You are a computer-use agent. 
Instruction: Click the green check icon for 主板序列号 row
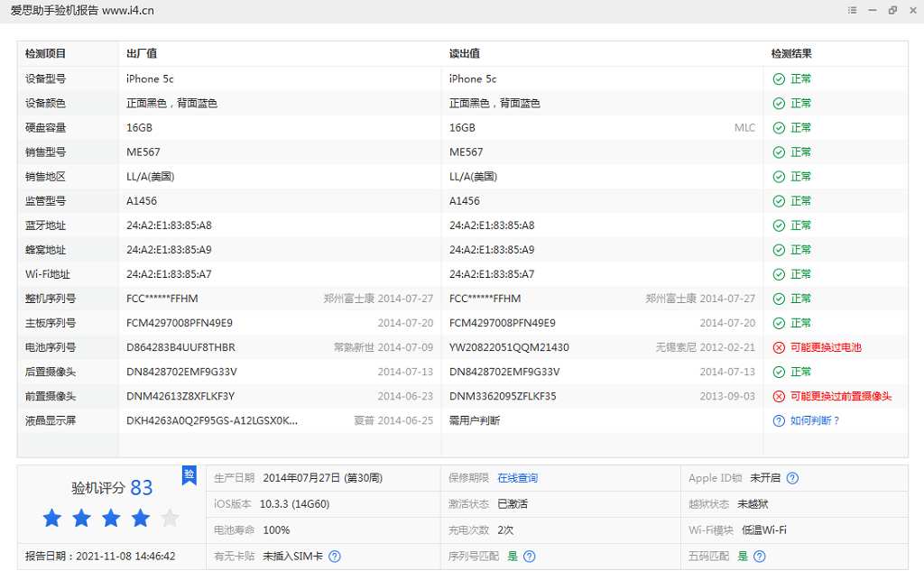coord(779,323)
